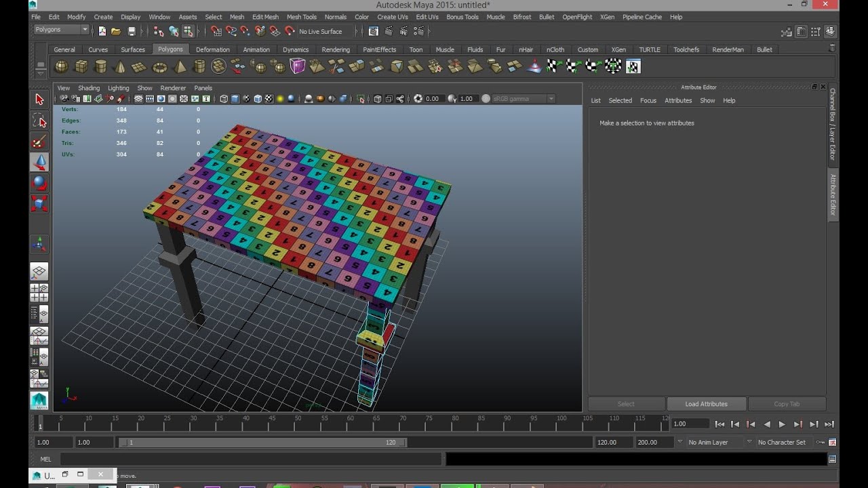
Task: Open the Polygons menu set dropdown
Action: [x=62, y=30]
